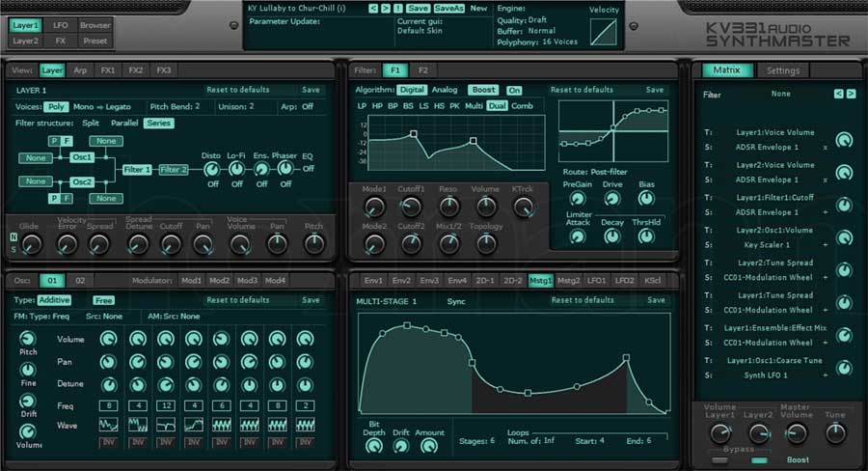Select Poly voices mode
Viewport: 868px width, 471px height.
tap(56, 107)
